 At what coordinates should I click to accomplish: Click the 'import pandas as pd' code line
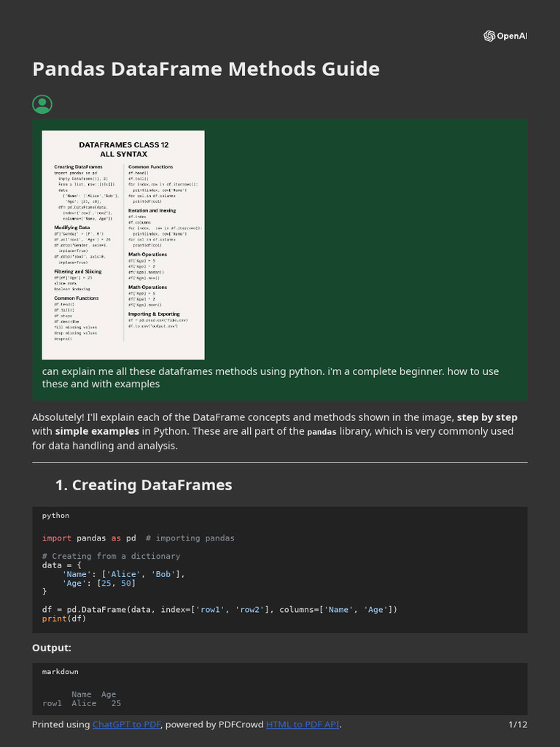click(x=138, y=538)
